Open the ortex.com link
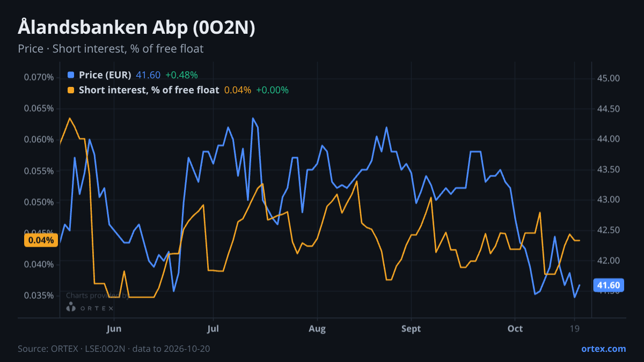This screenshot has height=362, width=644. (603, 349)
